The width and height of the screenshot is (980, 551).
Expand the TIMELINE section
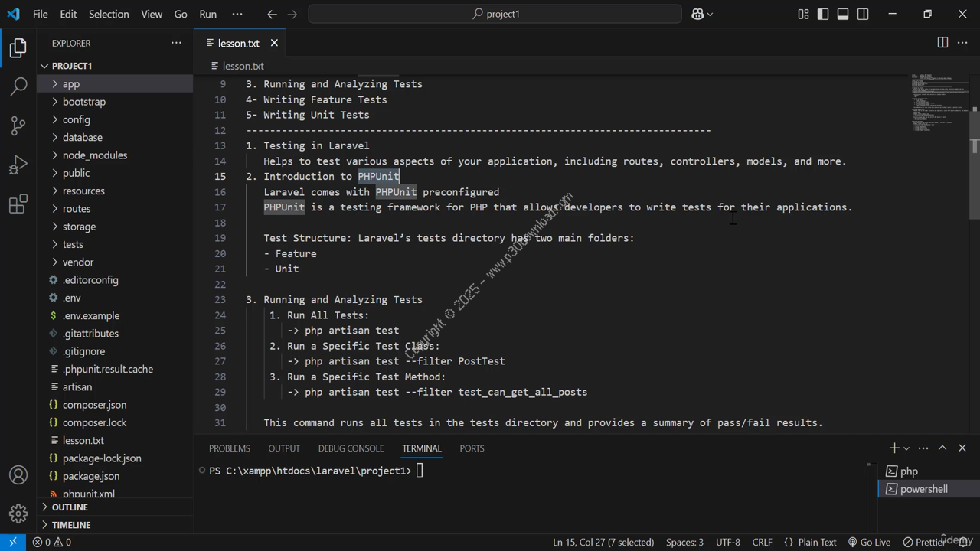pos(115,525)
